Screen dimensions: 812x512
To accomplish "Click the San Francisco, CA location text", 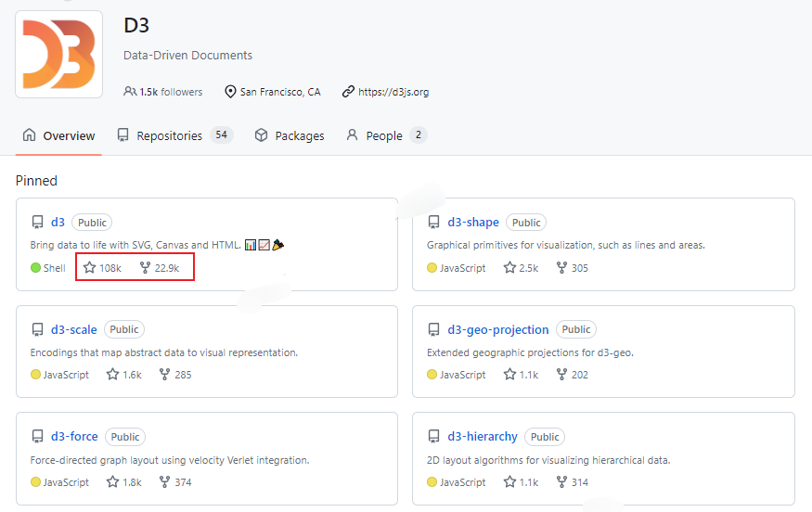I will coord(280,92).
